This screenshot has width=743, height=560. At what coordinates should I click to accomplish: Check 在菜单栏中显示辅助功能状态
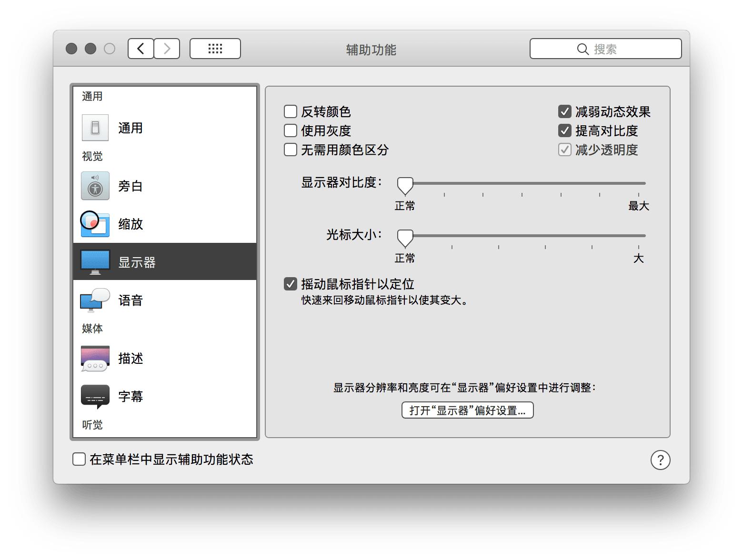[x=79, y=459]
